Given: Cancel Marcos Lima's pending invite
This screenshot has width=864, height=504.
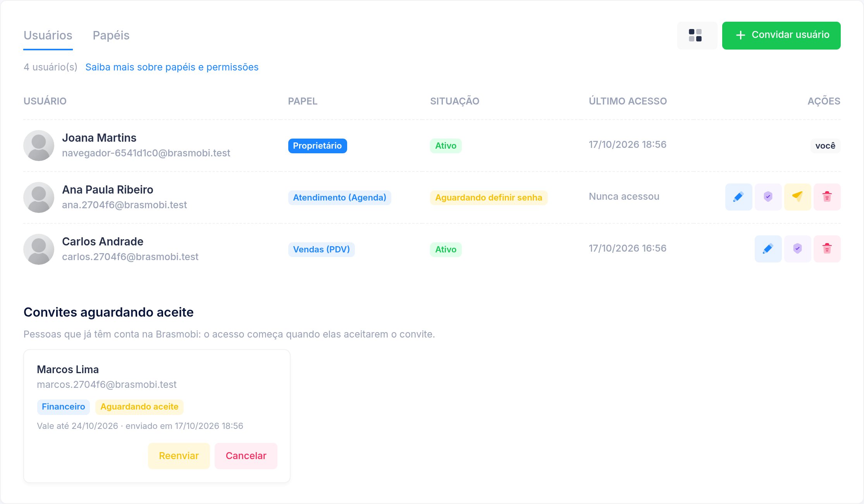Looking at the screenshot, I should pos(246,456).
